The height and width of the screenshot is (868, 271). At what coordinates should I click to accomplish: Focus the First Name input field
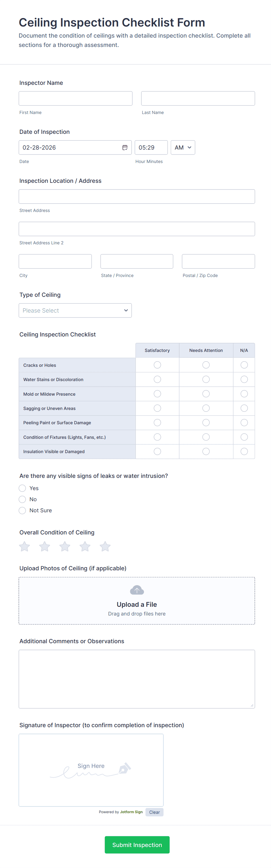pos(75,98)
